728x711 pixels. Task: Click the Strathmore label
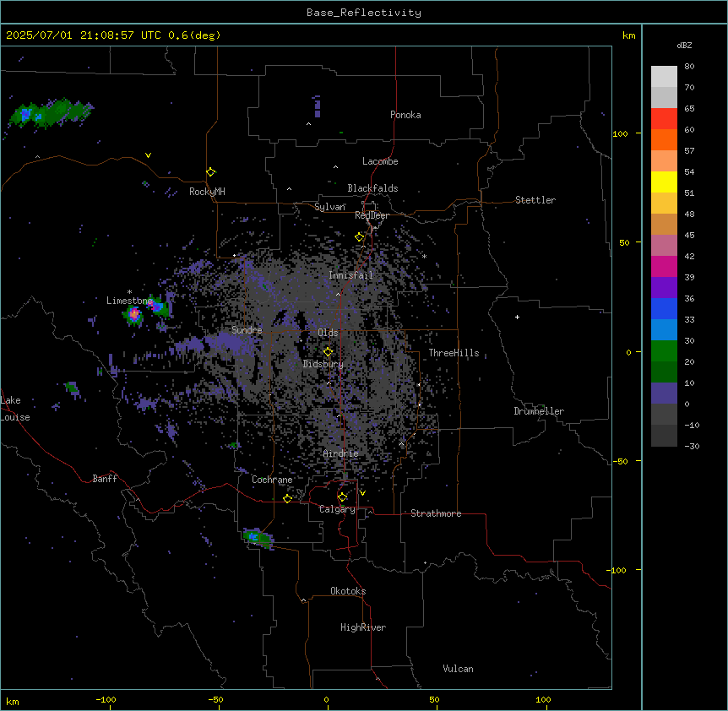point(436,513)
